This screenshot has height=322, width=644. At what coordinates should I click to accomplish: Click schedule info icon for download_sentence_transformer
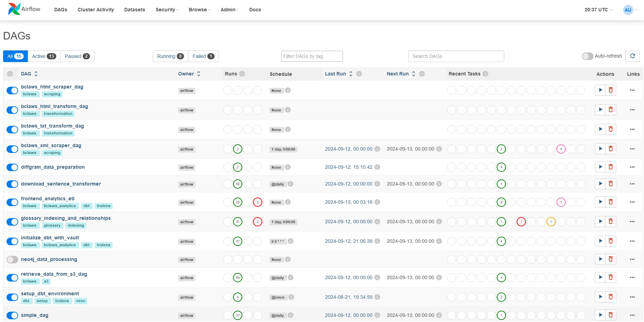point(290,184)
